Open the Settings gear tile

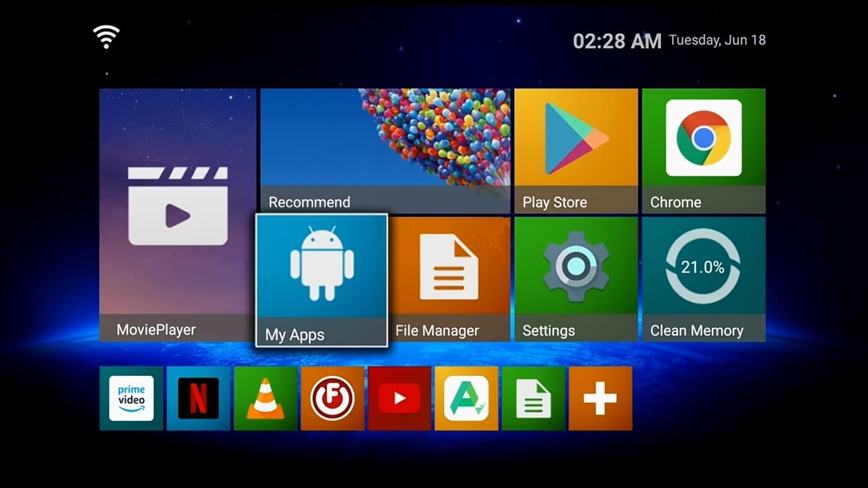(576, 279)
